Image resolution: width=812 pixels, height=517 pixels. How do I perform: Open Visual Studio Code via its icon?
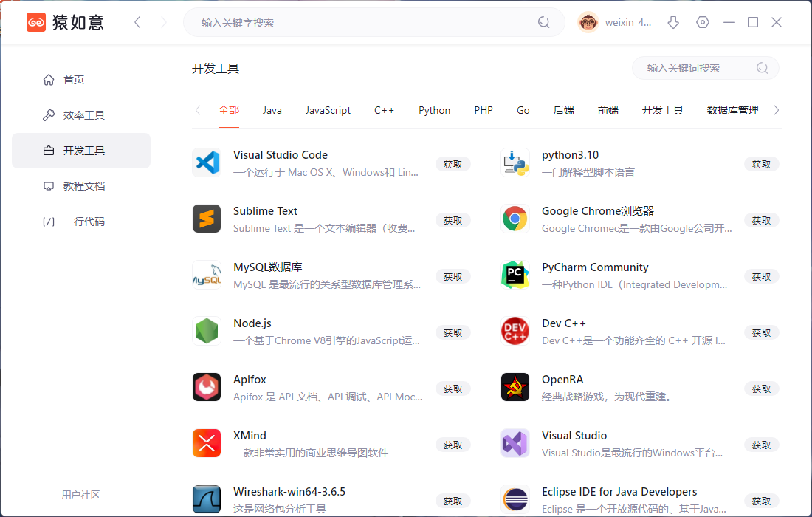pyautogui.click(x=206, y=163)
